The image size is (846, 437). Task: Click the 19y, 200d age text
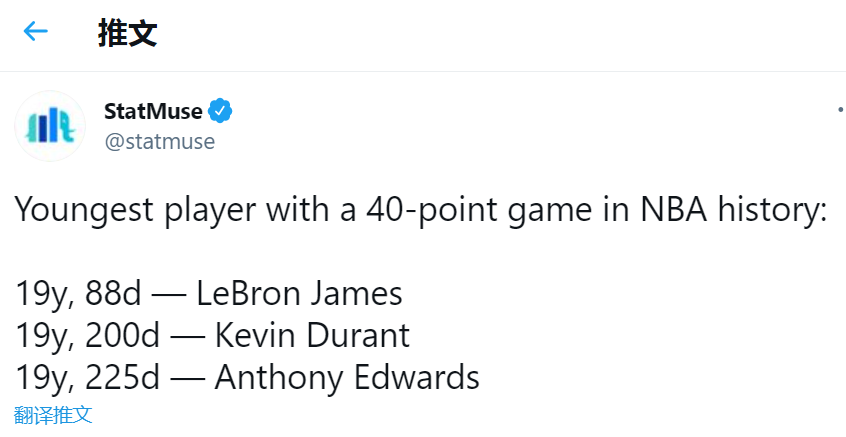coord(89,335)
